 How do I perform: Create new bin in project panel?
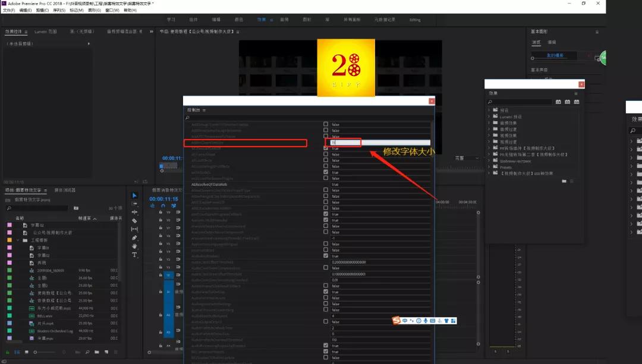coord(97,352)
